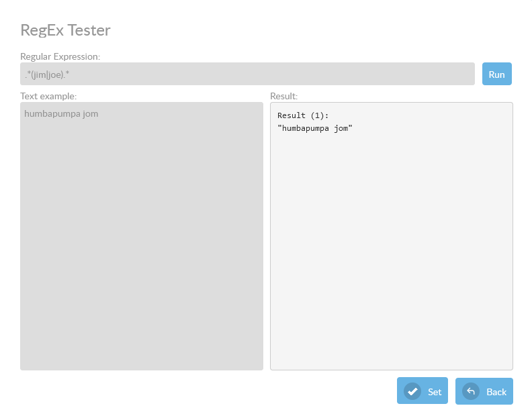
Task: Click the 'Text example:' label
Action: click(x=48, y=96)
